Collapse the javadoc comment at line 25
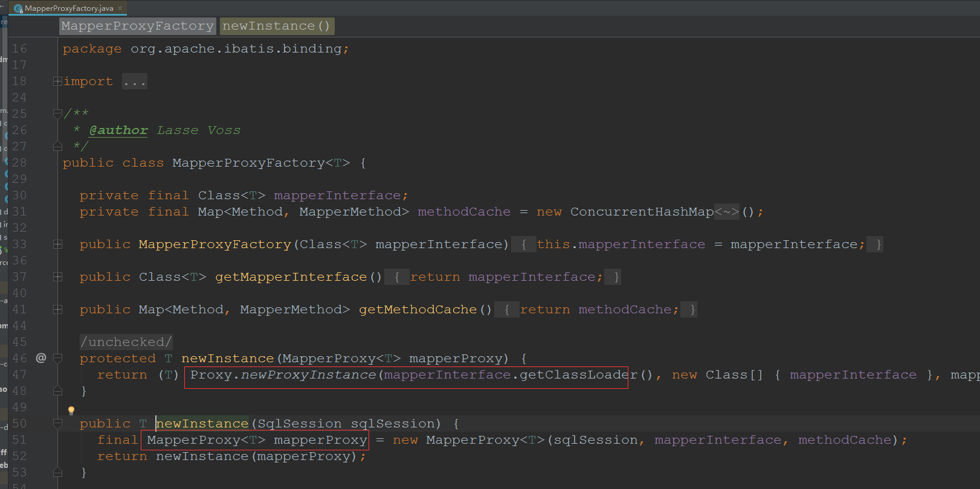 coord(57,113)
